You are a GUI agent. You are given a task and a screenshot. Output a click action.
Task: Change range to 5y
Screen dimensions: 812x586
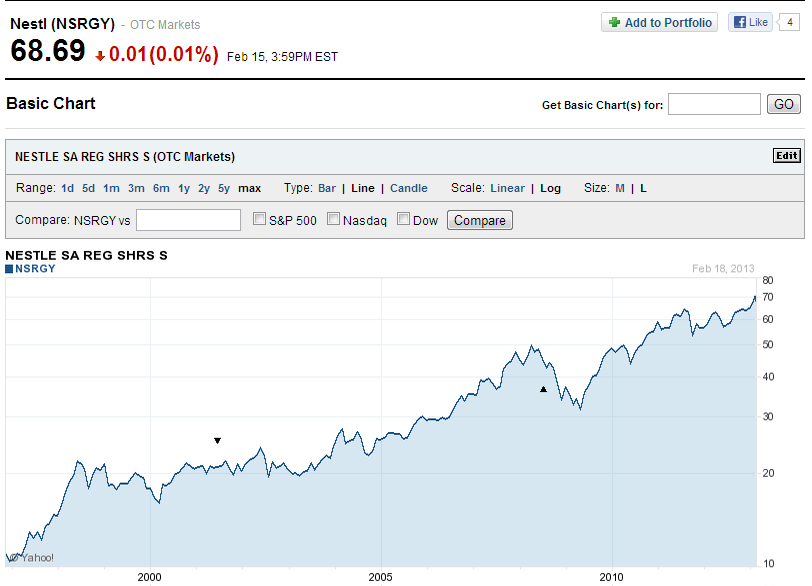(224, 188)
